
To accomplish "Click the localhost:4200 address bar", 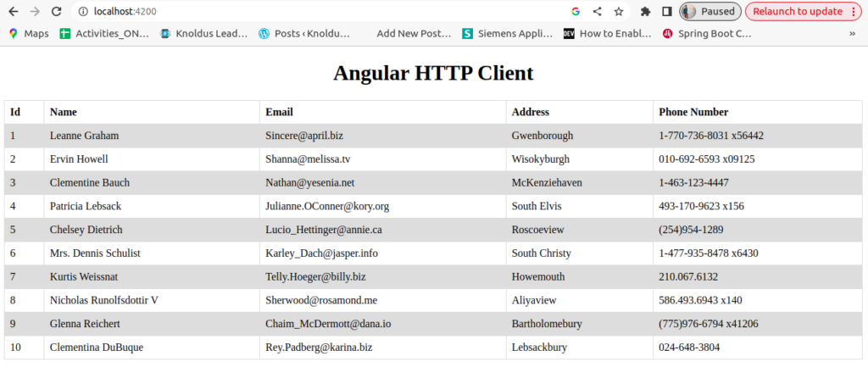I will [x=322, y=12].
